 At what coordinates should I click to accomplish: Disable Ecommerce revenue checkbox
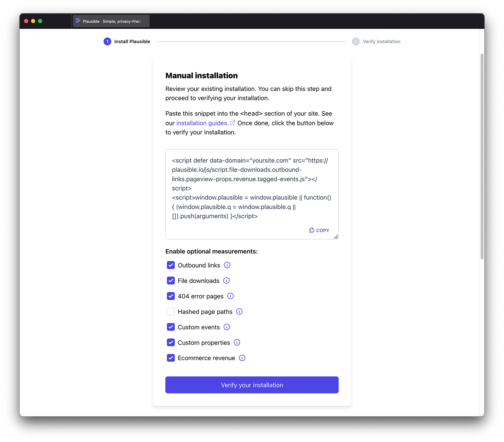(171, 358)
